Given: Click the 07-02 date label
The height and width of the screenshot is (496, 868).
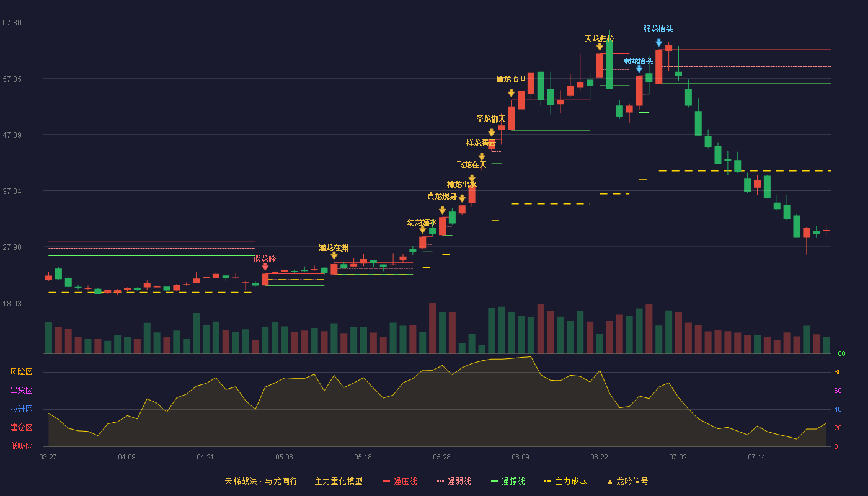Looking at the screenshot, I should point(678,457).
